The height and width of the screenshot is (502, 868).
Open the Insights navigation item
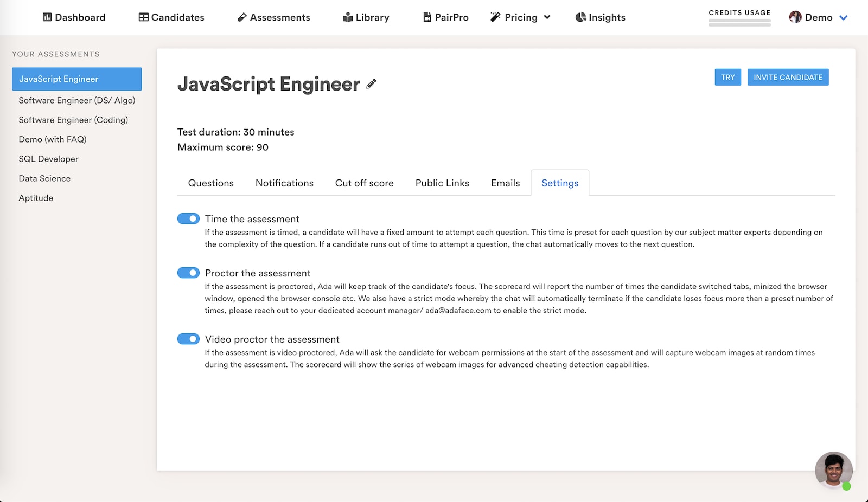click(x=601, y=17)
